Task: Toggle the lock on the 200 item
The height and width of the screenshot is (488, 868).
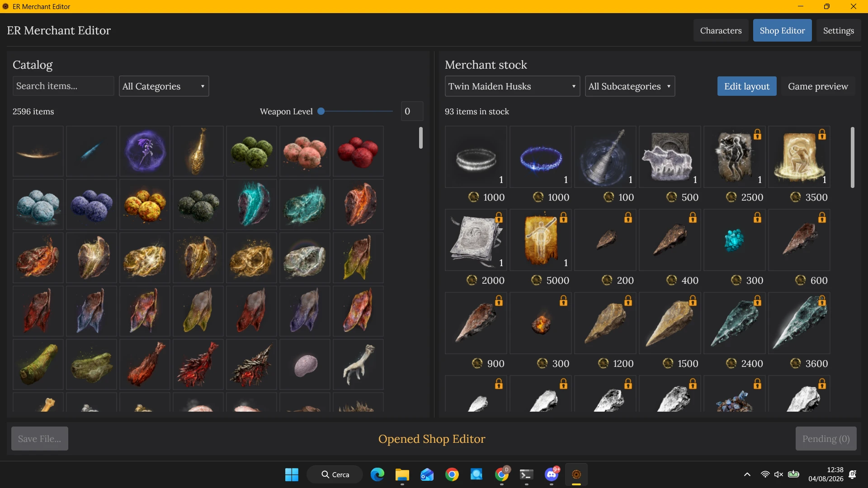Action: coord(628,217)
